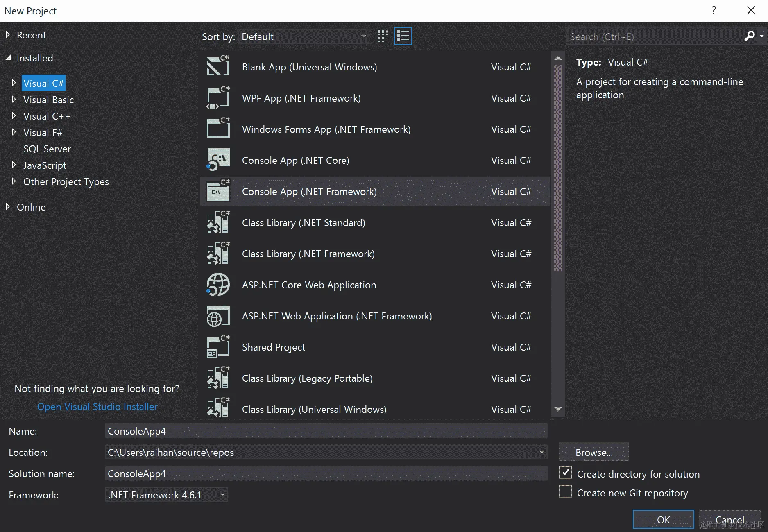Click the scrollbar up arrow
The height and width of the screenshot is (532, 768).
[557, 58]
